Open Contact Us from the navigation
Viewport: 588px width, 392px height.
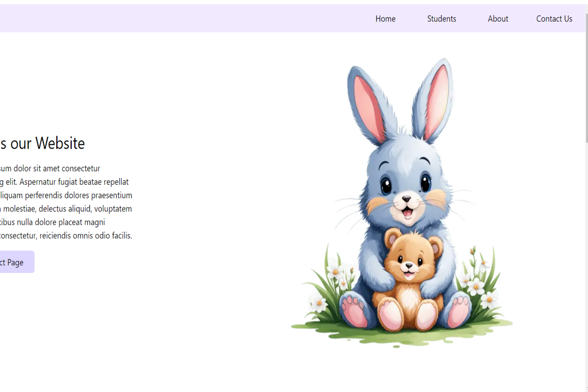(554, 19)
